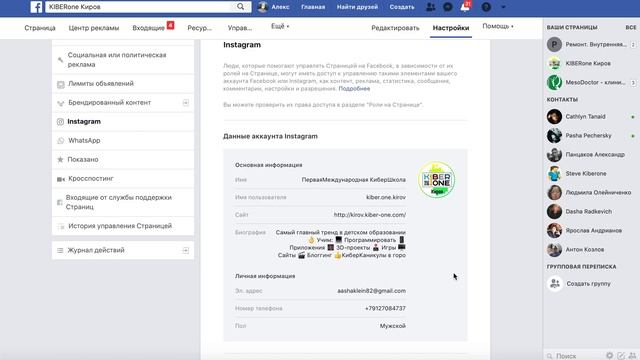Click email aashaklein82@gmail.com value
This screenshot has height=360, width=640.
(371, 291)
